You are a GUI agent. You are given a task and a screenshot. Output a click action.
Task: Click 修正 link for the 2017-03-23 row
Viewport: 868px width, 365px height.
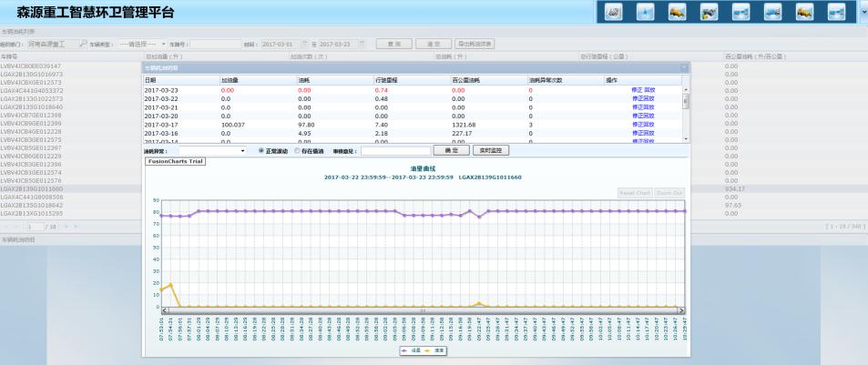pyautogui.click(x=637, y=90)
